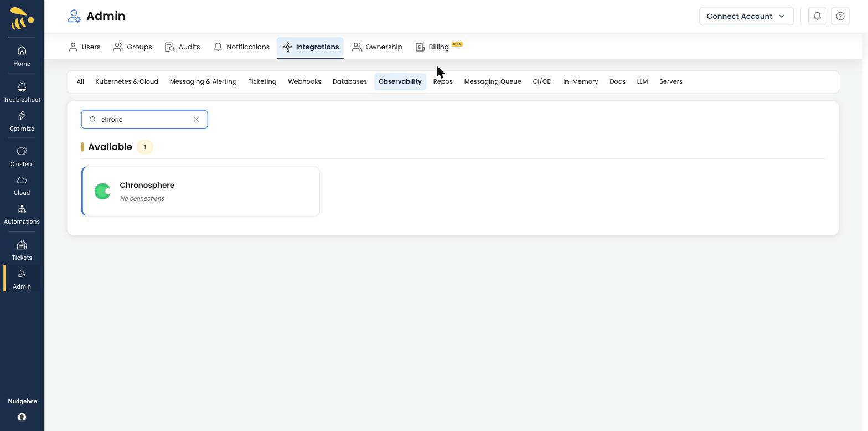Open Troubleshoot section in sidebar
868x431 pixels.
tap(22, 92)
